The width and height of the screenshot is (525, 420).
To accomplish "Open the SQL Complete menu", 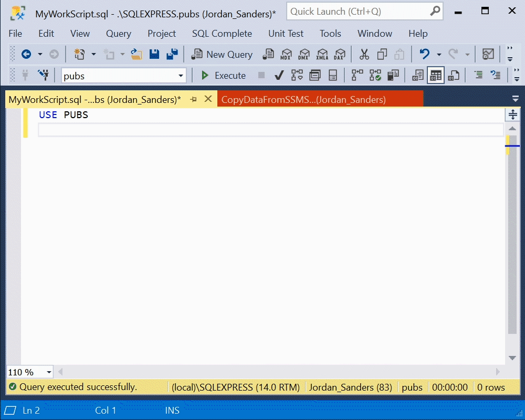I will tap(222, 34).
